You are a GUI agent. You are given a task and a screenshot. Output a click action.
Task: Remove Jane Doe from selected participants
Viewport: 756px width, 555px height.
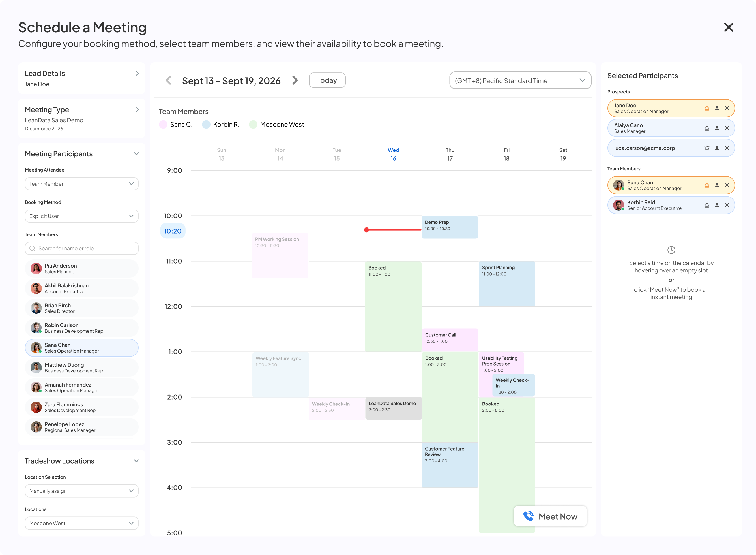click(x=727, y=108)
